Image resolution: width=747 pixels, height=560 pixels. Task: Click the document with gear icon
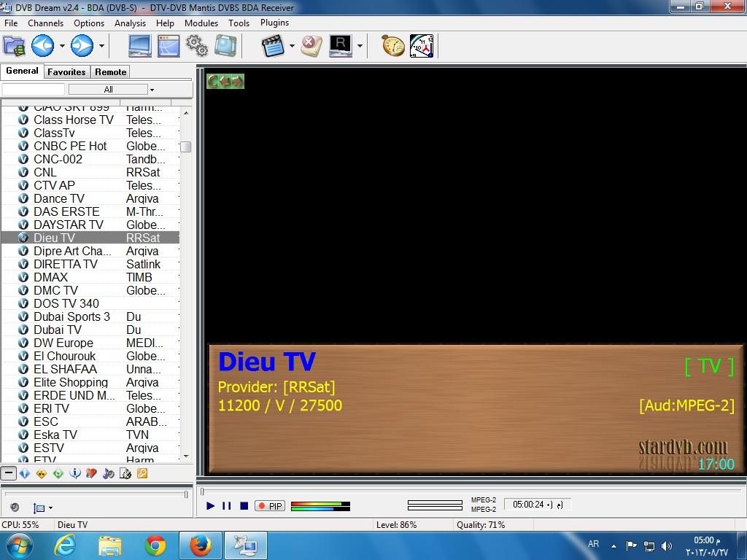click(125, 473)
